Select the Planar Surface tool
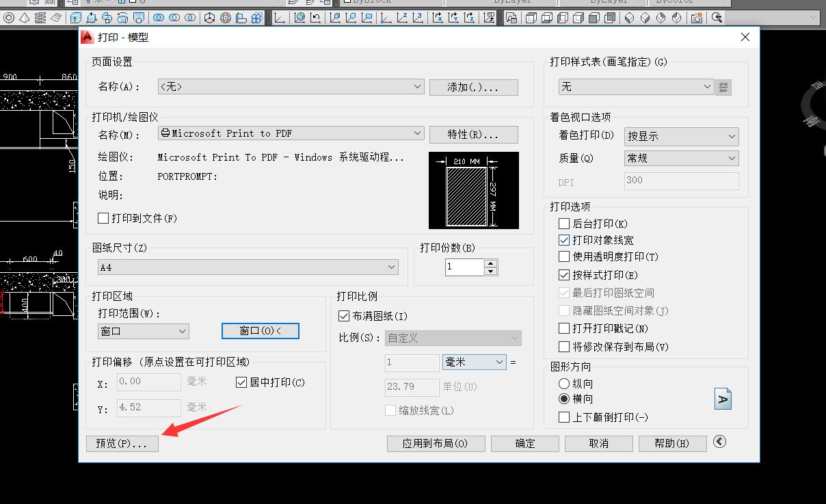This screenshot has width=826, height=504. coord(57,18)
